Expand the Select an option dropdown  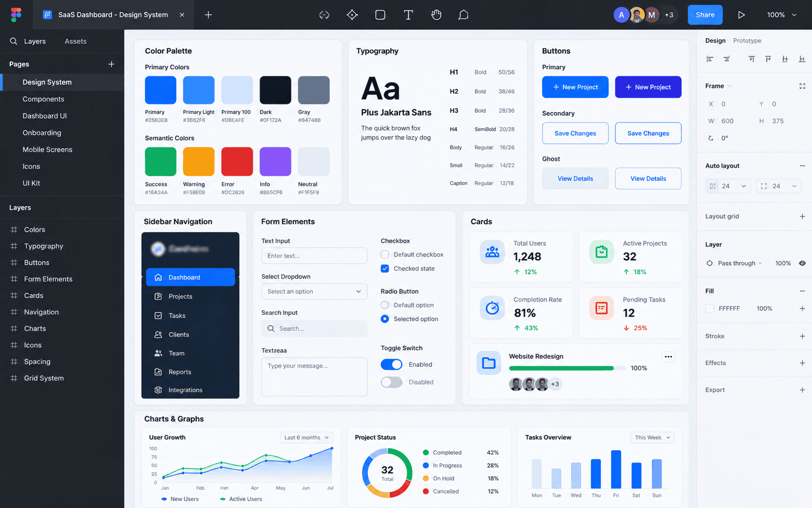pyautogui.click(x=314, y=291)
